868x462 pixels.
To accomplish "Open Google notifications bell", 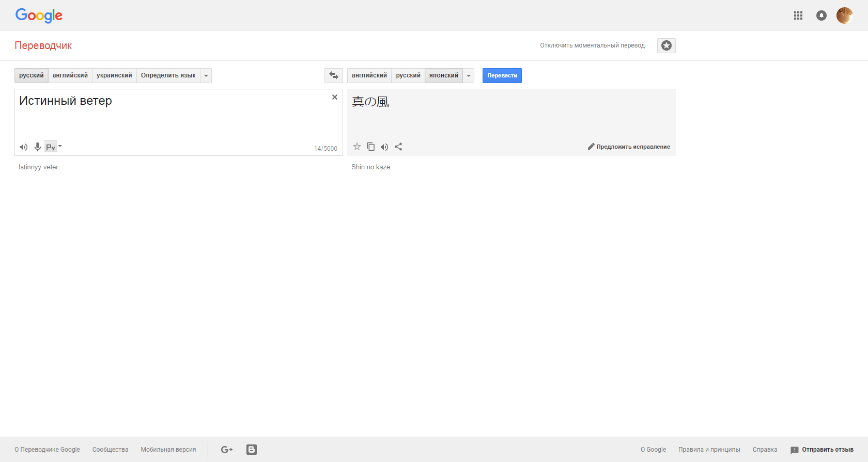I will pos(822,15).
